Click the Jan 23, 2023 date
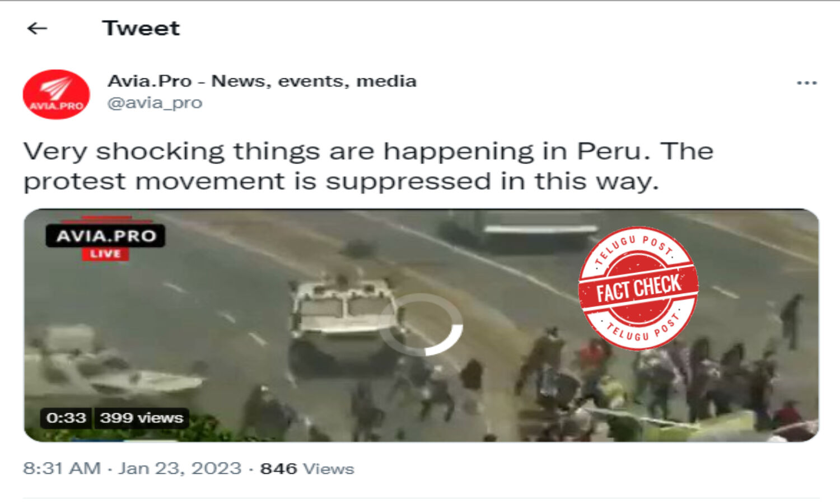The height and width of the screenshot is (504, 840). pos(180,468)
